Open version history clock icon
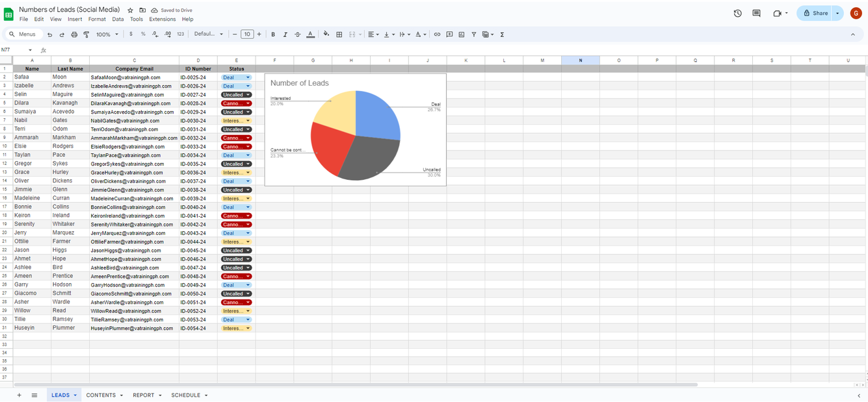Viewport: 868px width, 402px height. pos(737,13)
